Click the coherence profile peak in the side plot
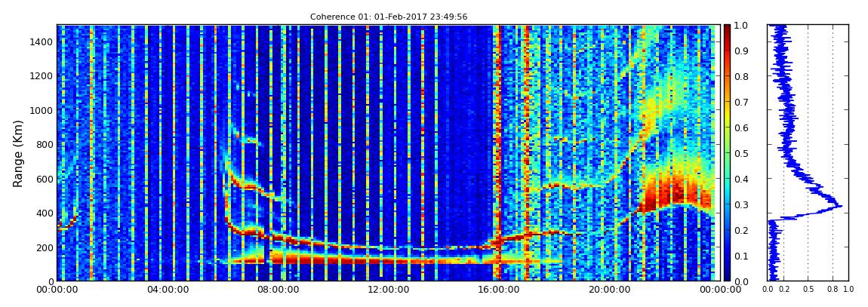868x307 pixels. click(x=840, y=207)
